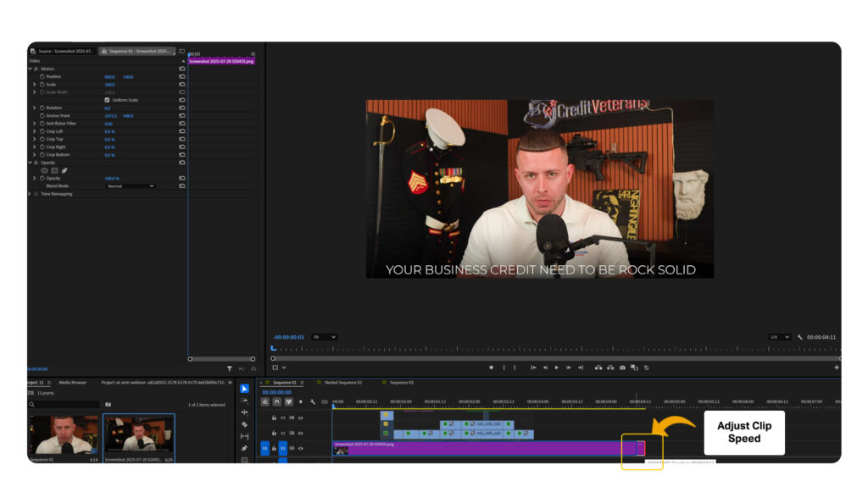
Task: Switch to Sequence 03 timeline tab
Action: pyautogui.click(x=401, y=382)
